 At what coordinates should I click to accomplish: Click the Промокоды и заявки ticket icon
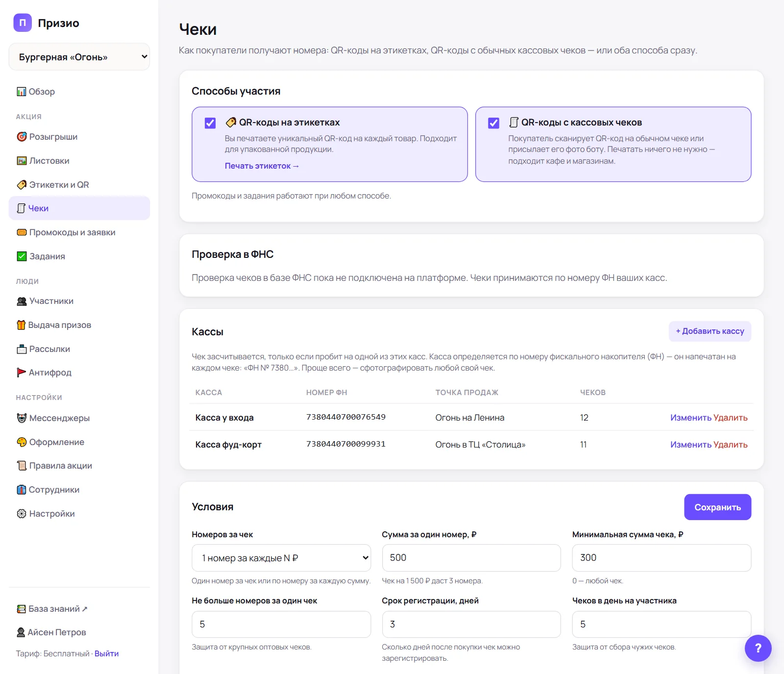(x=22, y=232)
